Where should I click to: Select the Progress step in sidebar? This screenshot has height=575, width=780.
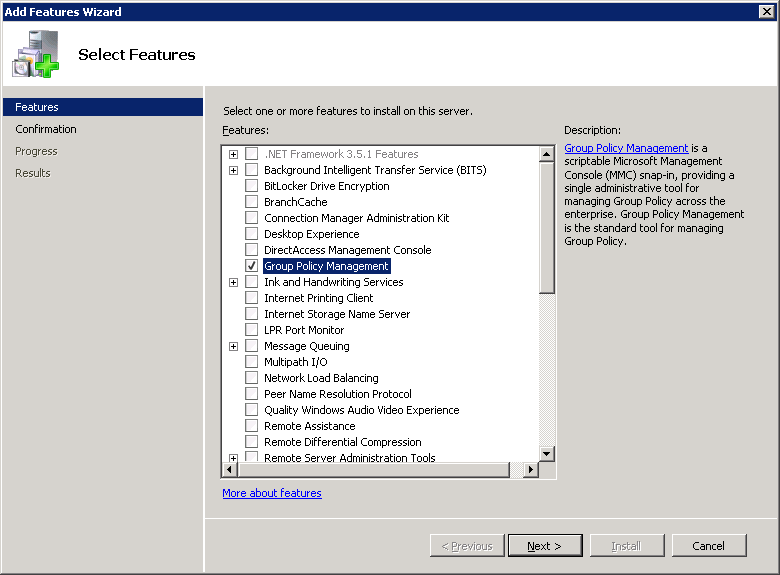pos(36,151)
